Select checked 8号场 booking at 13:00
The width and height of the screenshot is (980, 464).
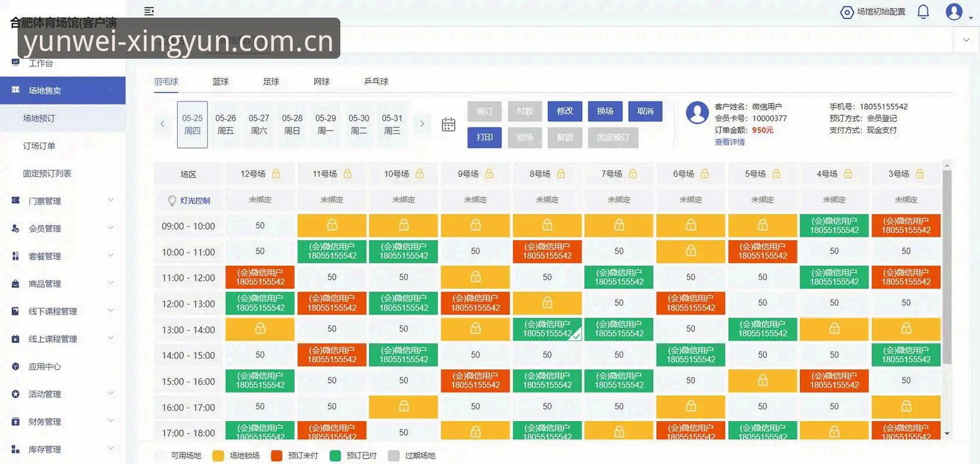coord(548,329)
